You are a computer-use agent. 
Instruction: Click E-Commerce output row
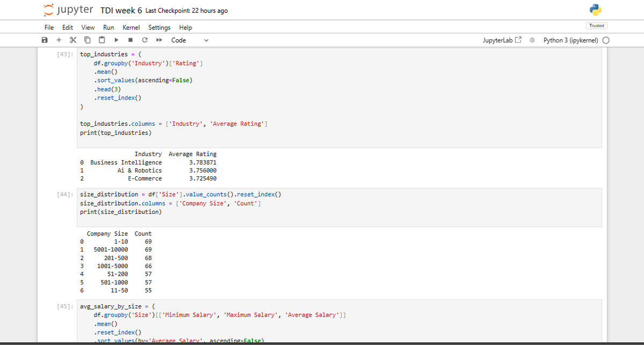click(x=145, y=178)
